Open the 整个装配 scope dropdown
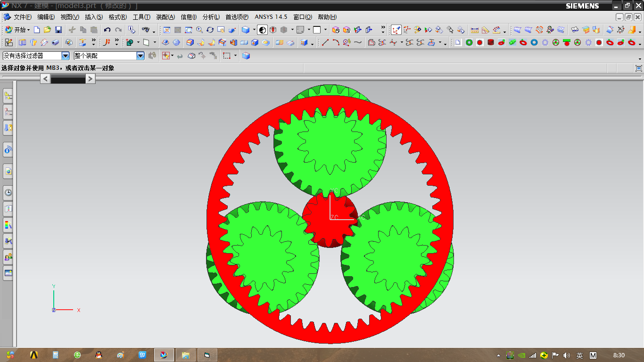Screen dimensions: 644x362 pos(140,56)
